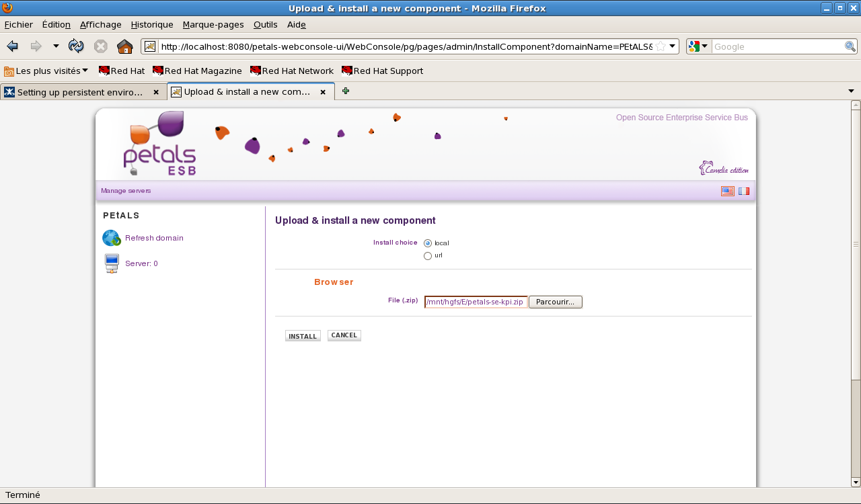
Task: Expand the 'Les plus visités' bookmarks folder
Action: pyautogui.click(x=46, y=71)
